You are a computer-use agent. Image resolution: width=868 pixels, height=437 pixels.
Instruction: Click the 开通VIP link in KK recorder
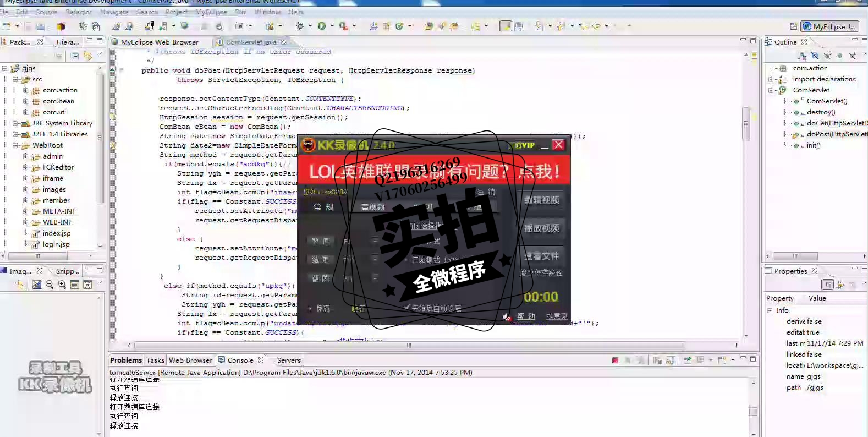click(521, 145)
